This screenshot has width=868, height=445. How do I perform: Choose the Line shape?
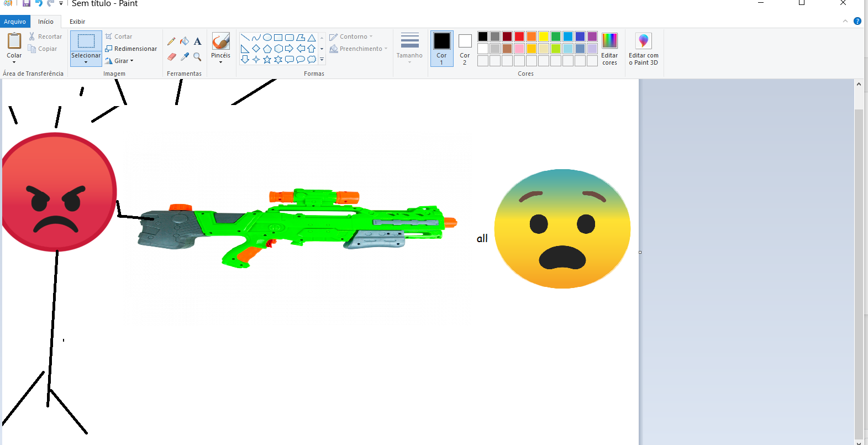point(245,38)
